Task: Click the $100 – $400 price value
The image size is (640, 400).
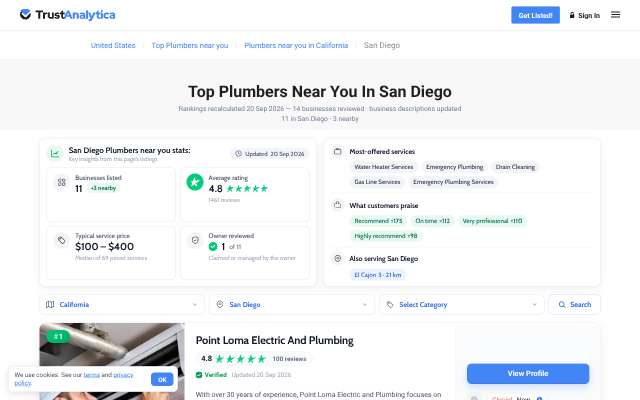Action: pyautogui.click(x=104, y=247)
